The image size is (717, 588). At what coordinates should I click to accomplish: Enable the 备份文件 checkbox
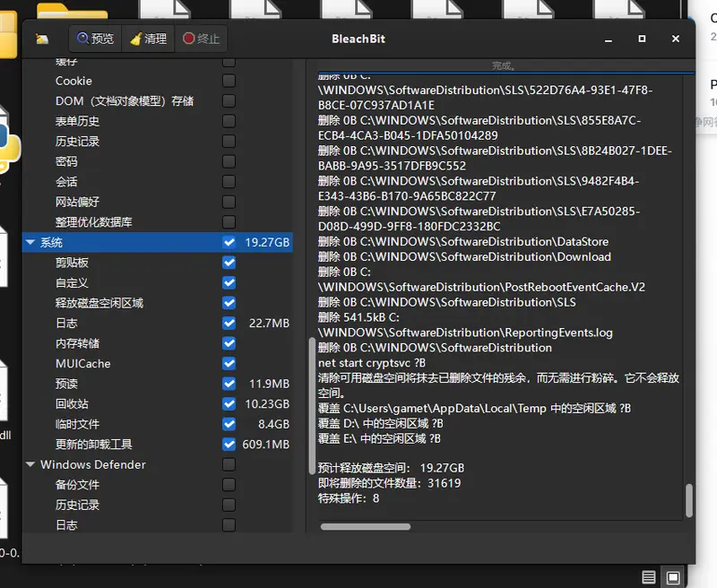point(229,485)
